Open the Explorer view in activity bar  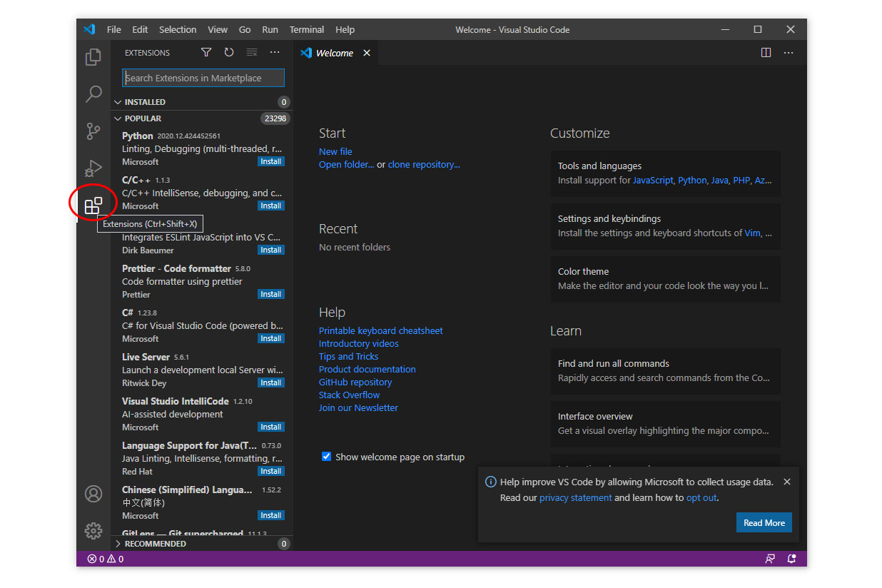click(x=93, y=57)
